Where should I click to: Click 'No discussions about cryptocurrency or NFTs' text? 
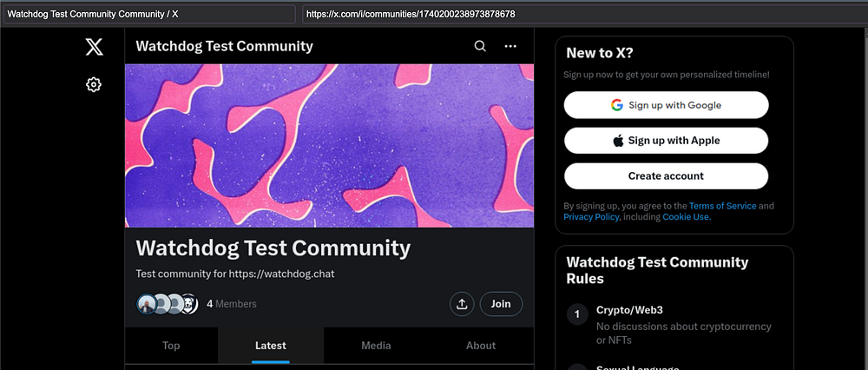[x=684, y=334]
